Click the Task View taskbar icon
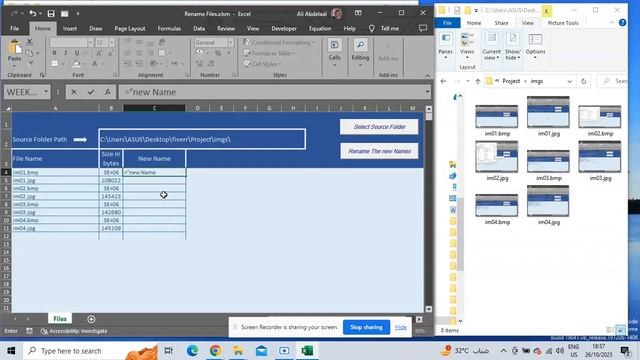This screenshot has width=640, height=360. (168, 351)
